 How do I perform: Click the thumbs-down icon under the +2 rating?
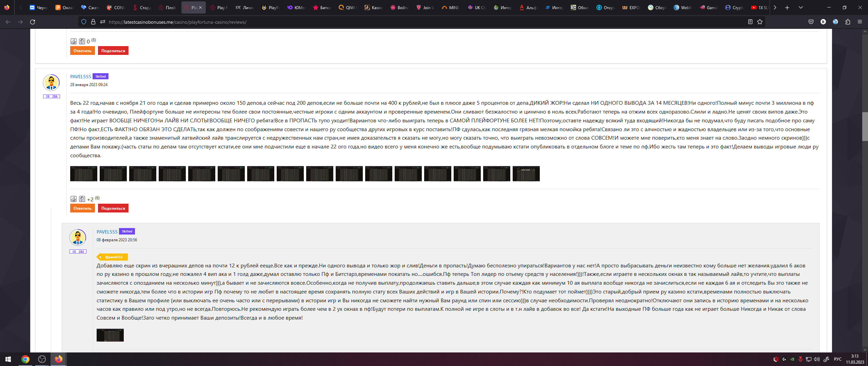coord(82,199)
